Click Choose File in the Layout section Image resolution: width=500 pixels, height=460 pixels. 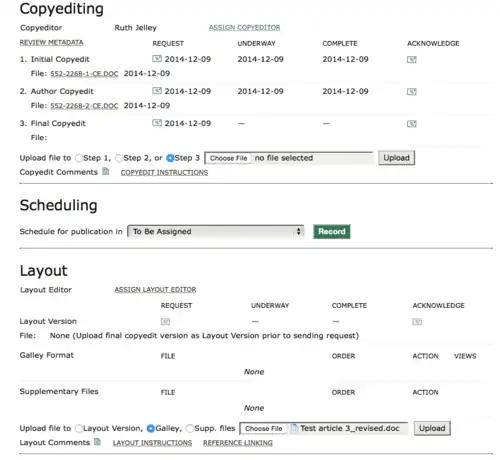click(x=263, y=428)
